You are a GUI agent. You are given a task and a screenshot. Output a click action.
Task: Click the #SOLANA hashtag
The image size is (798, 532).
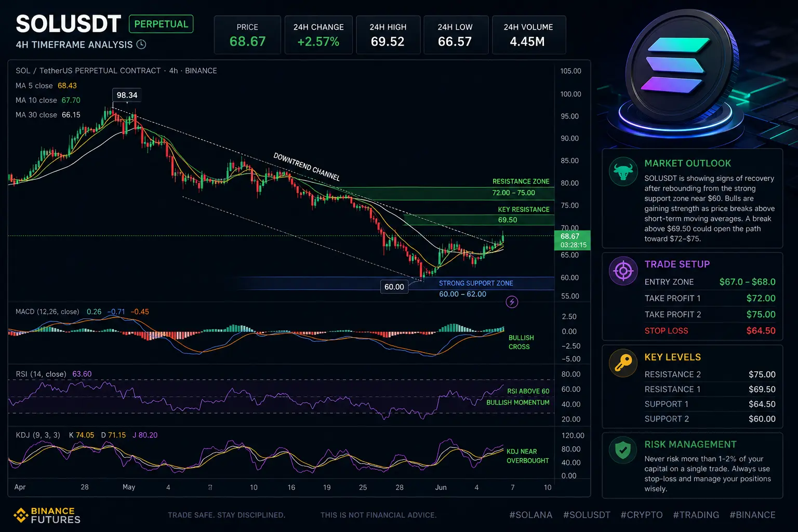click(531, 515)
